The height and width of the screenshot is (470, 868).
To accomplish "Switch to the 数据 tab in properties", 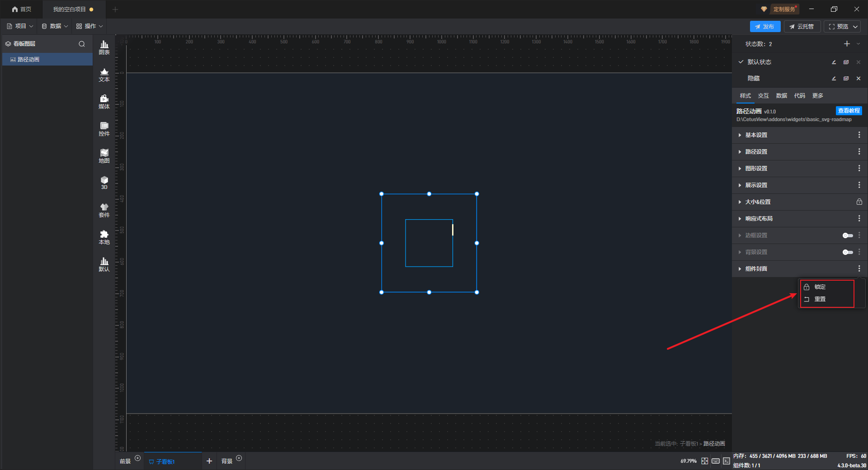I will [x=781, y=96].
